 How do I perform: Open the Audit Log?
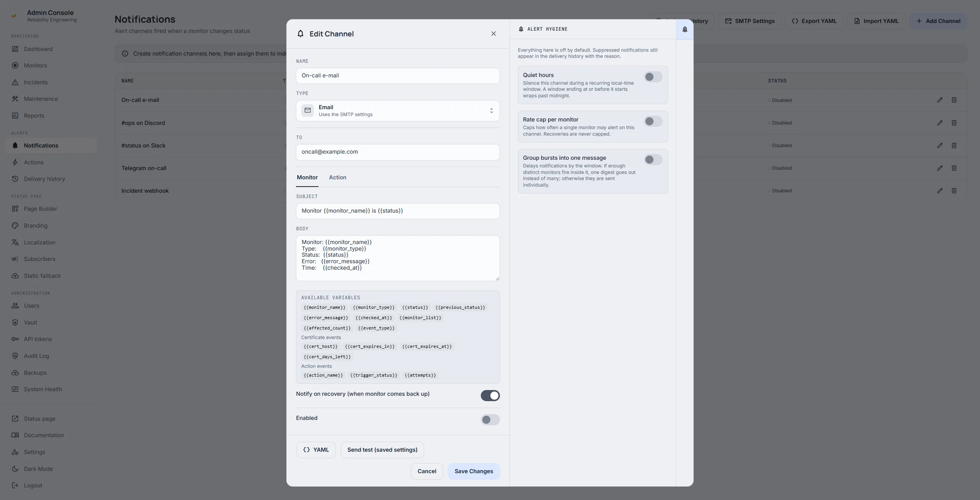[x=51, y=356]
